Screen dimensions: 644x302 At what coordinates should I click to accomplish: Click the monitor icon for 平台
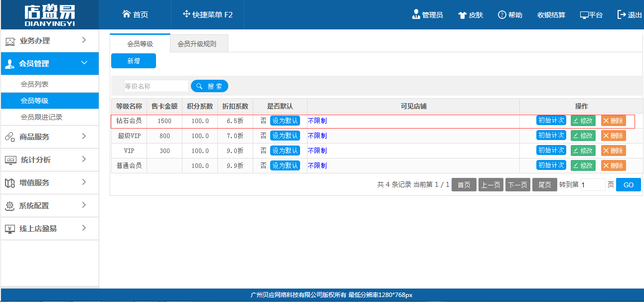(x=584, y=15)
